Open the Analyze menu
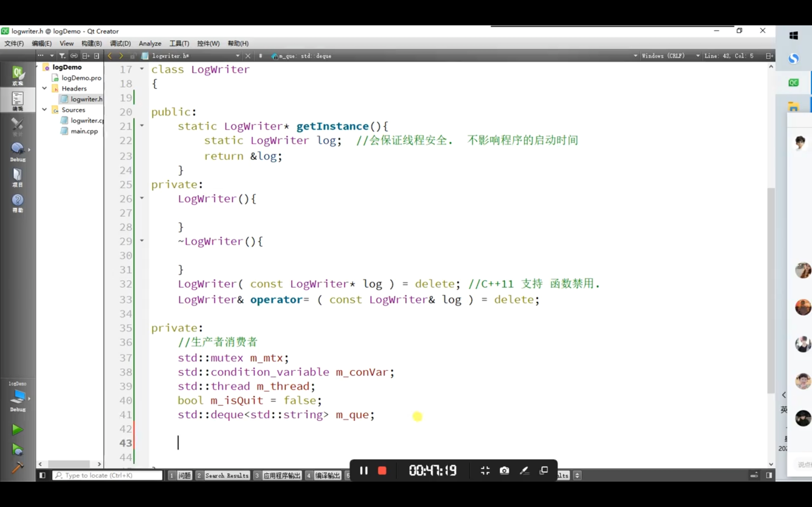The image size is (812, 507). 150,44
